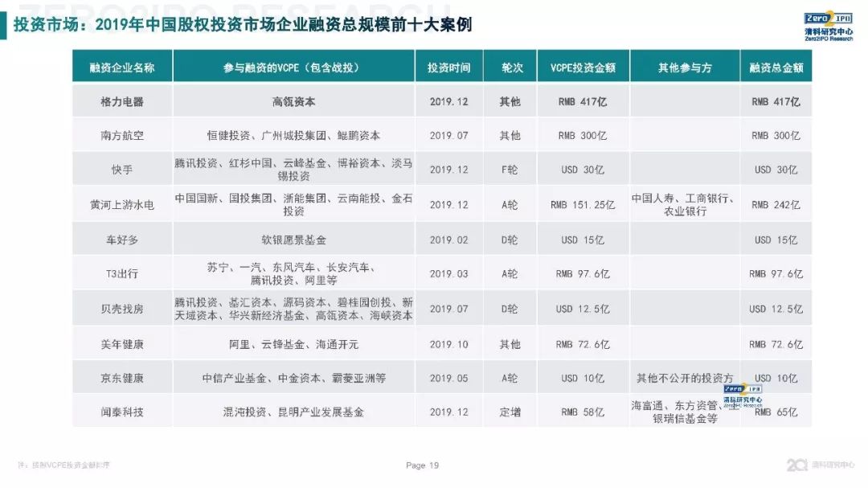This screenshot has height=488, width=868.
Task: Click the 中国人寿、工商银行 other participants cell
Action: [x=685, y=204]
